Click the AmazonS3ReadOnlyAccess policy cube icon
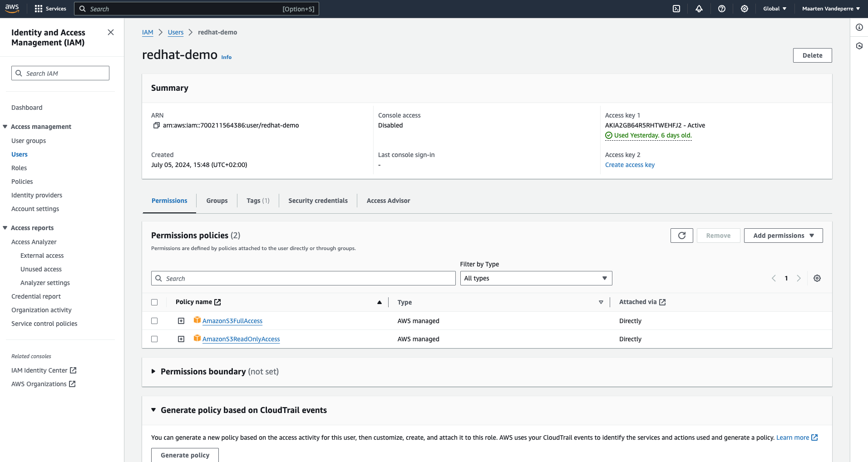The width and height of the screenshot is (868, 462). coord(197,338)
